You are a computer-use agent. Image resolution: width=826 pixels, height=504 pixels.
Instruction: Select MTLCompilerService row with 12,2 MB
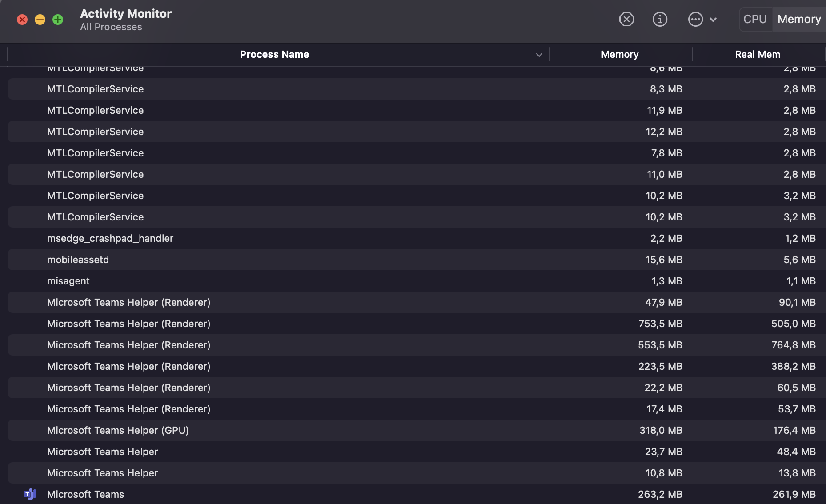(x=417, y=132)
